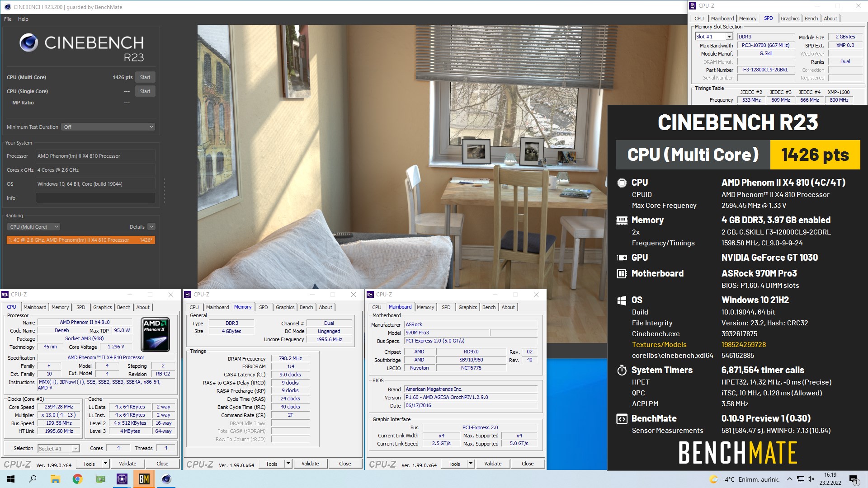Click the volume muted tray icon
This screenshot has width=868, height=488.
[x=811, y=479]
